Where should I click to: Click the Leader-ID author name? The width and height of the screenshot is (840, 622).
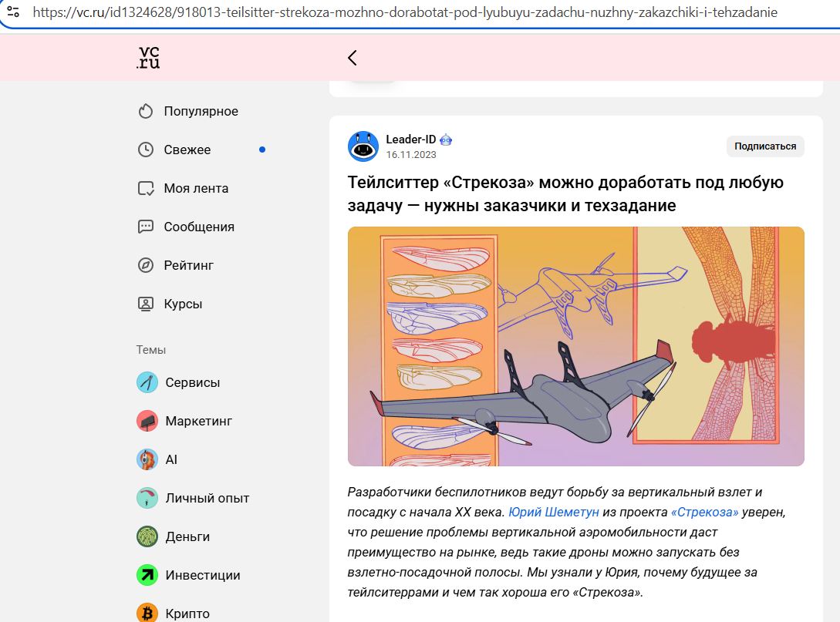click(411, 140)
